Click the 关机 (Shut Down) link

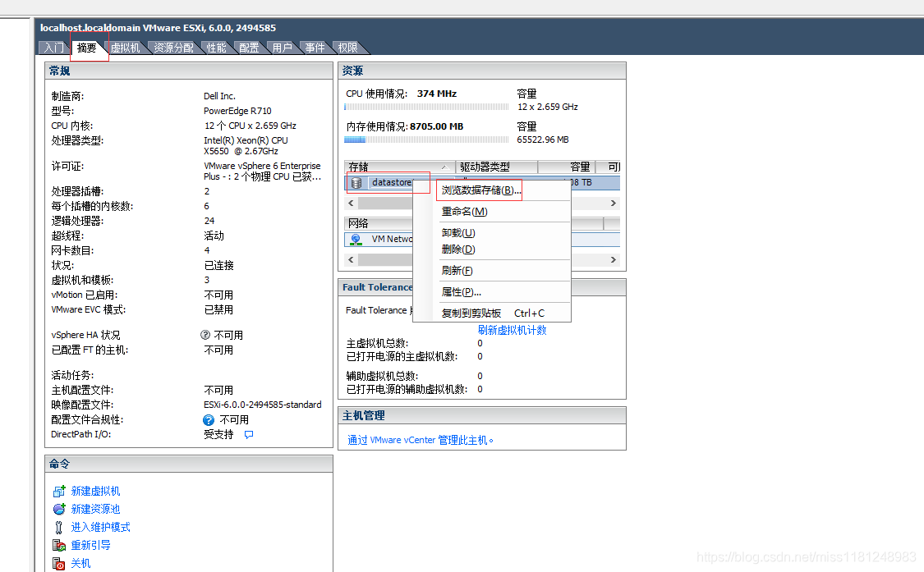pos(80,564)
